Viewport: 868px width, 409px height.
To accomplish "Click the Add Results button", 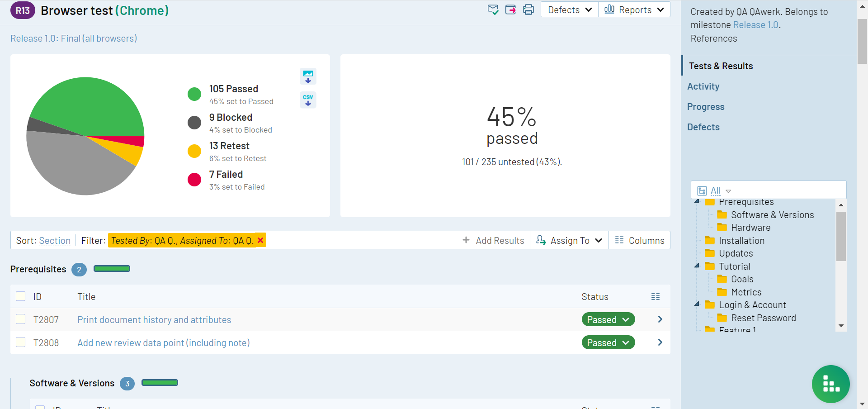I will click(493, 240).
